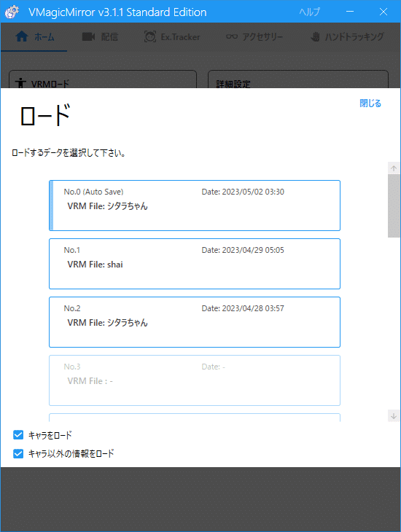Click the save list scrollbar thumb

pyautogui.click(x=394, y=206)
